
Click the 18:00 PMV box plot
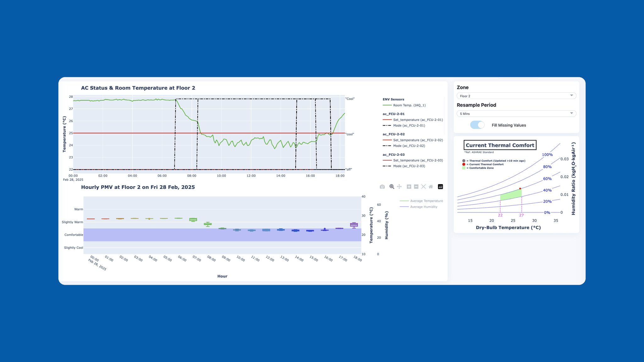(354, 225)
